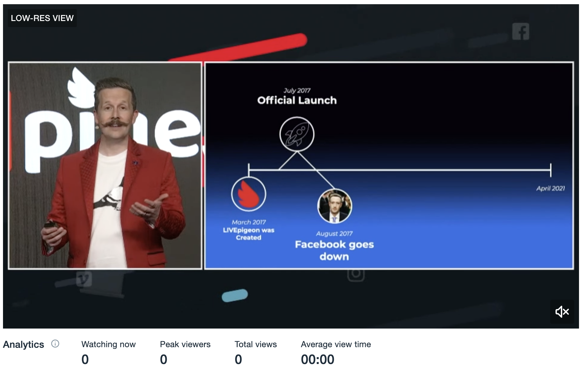Image resolution: width=588 pixels, height=382 pixels.
Task: Click the blue pill shape below the slide
Action: [235, 295]
